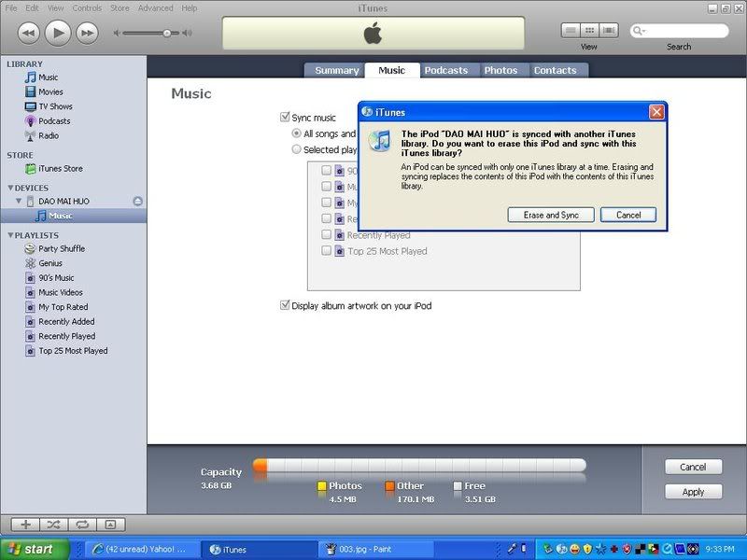Image resolution: width=747 pixels, height=560 pixels.
Task: Toggle repeat playback
Action: click(82, 525)
